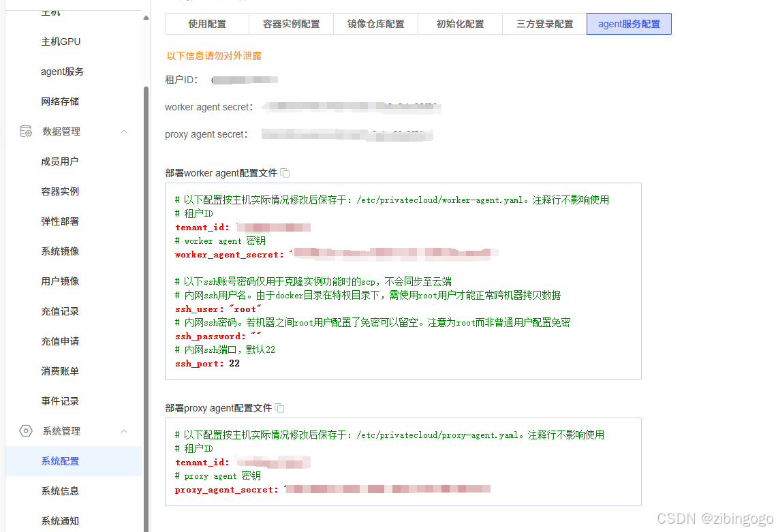Click the worker-agent.yaml path comment line

[x=392, y=200]
